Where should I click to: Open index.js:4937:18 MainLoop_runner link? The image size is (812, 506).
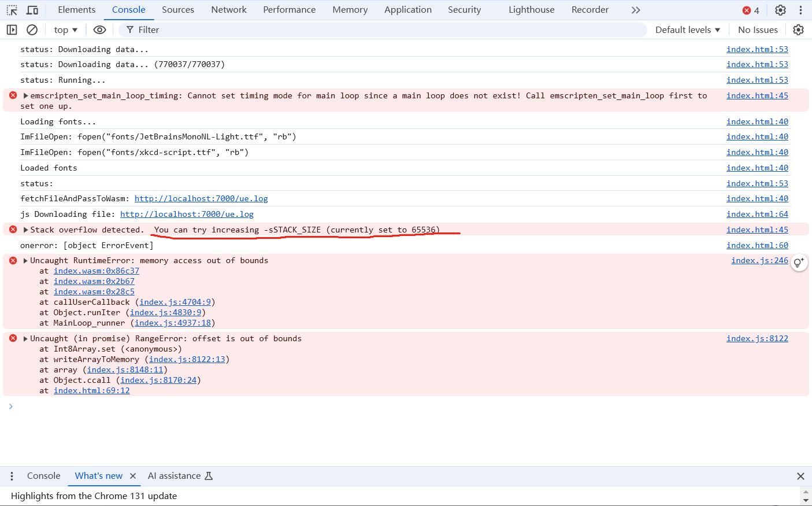coord(173,323)
